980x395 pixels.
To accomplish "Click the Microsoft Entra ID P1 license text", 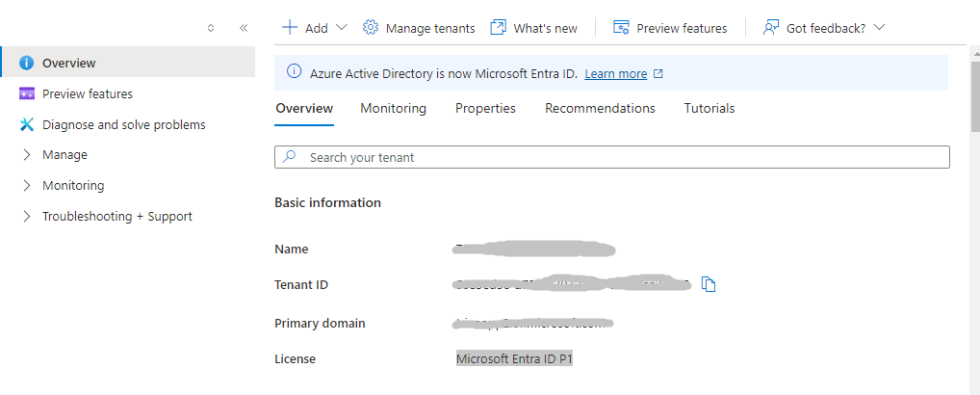I will tap(514, 358).
